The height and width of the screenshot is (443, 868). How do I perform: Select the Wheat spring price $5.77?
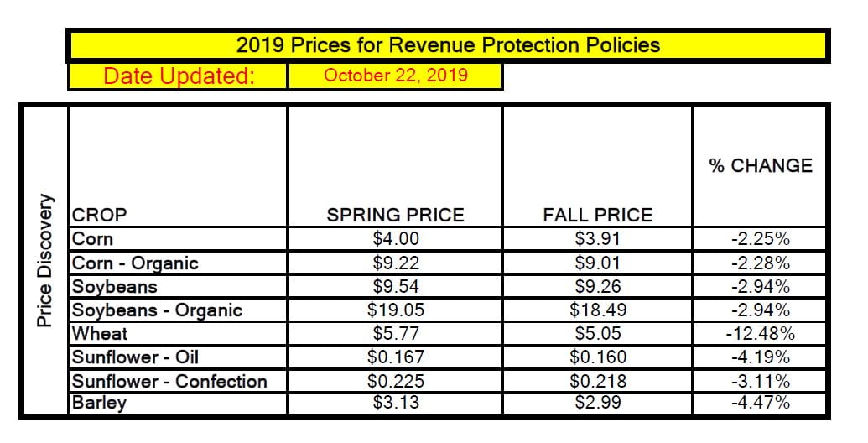coord(395,334)
